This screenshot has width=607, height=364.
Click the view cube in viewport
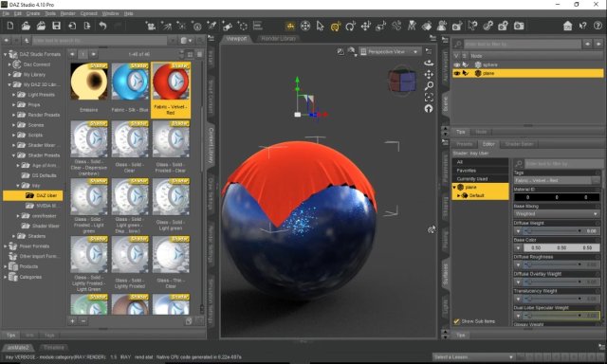tap(402, 80)
